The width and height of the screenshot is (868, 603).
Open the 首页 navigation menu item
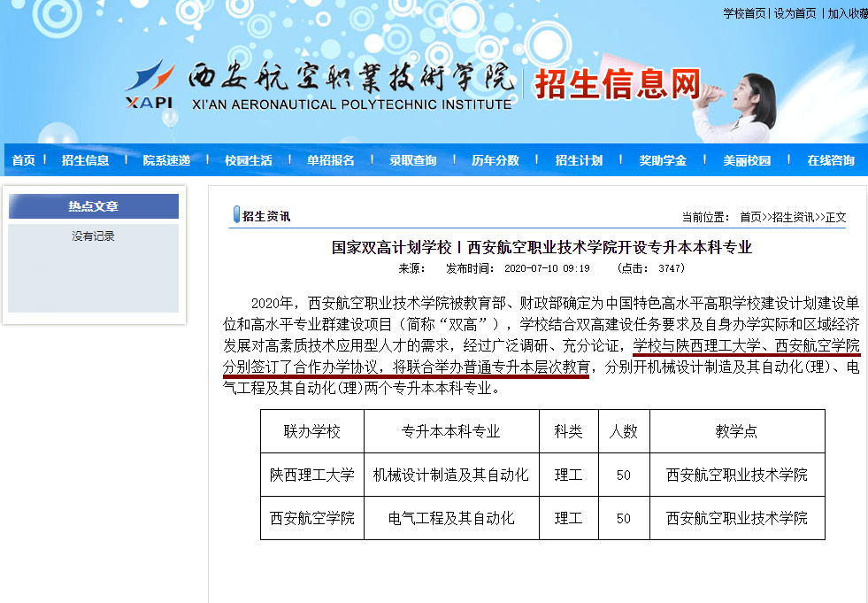tap(23, 160)
